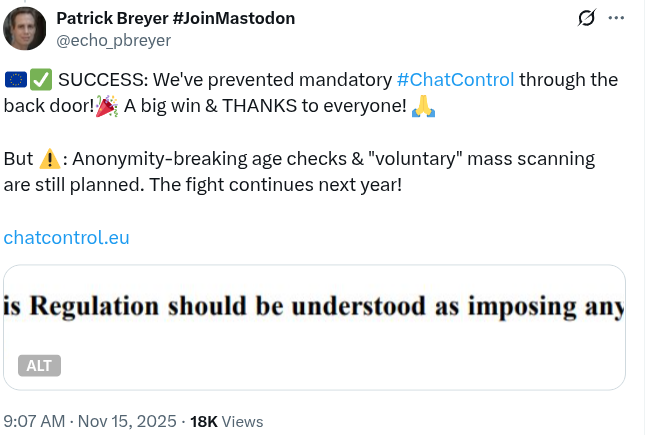Click the folded hands emoji
Viewport: 645px width, 435px height.
pos(423,107)
